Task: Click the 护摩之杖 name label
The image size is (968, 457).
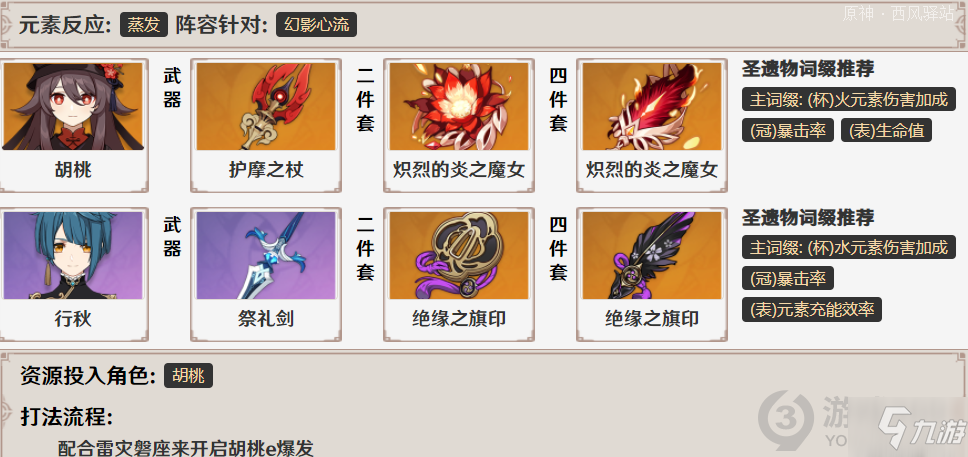Action: tap(266, 169)
